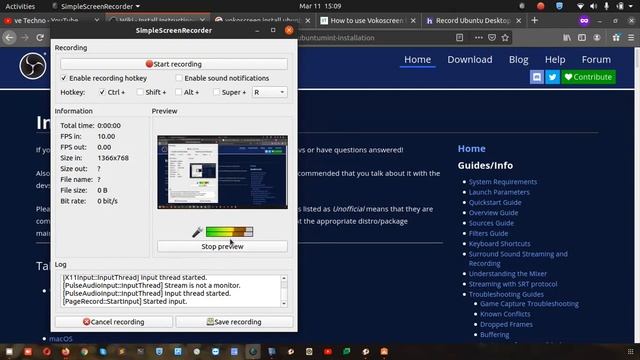Open the red YouTube icon in dock

328,351
